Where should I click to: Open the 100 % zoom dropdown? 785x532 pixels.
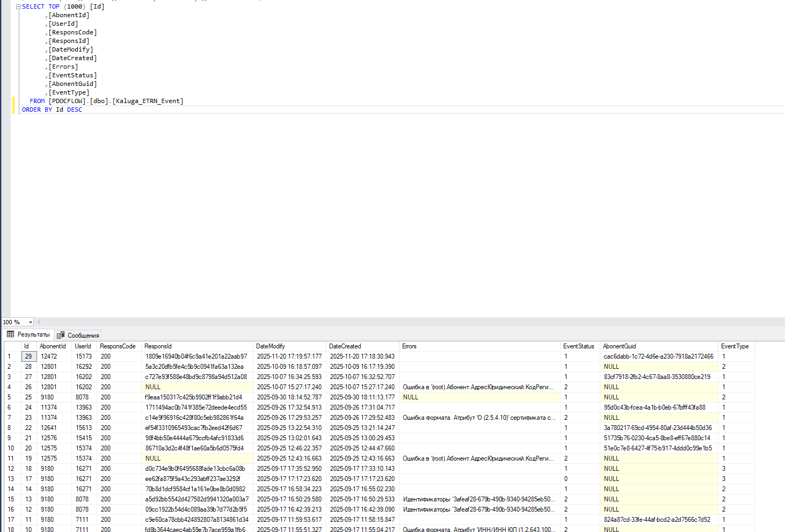coord(30,322)
